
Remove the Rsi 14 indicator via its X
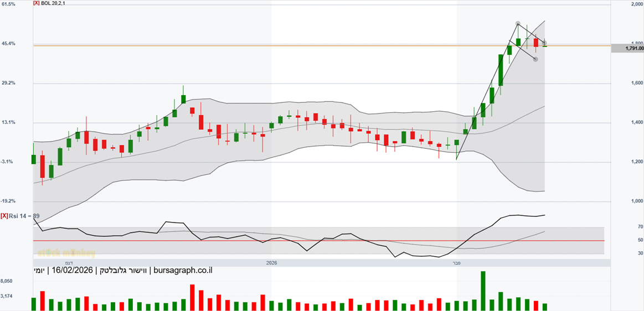pos(4,215)
